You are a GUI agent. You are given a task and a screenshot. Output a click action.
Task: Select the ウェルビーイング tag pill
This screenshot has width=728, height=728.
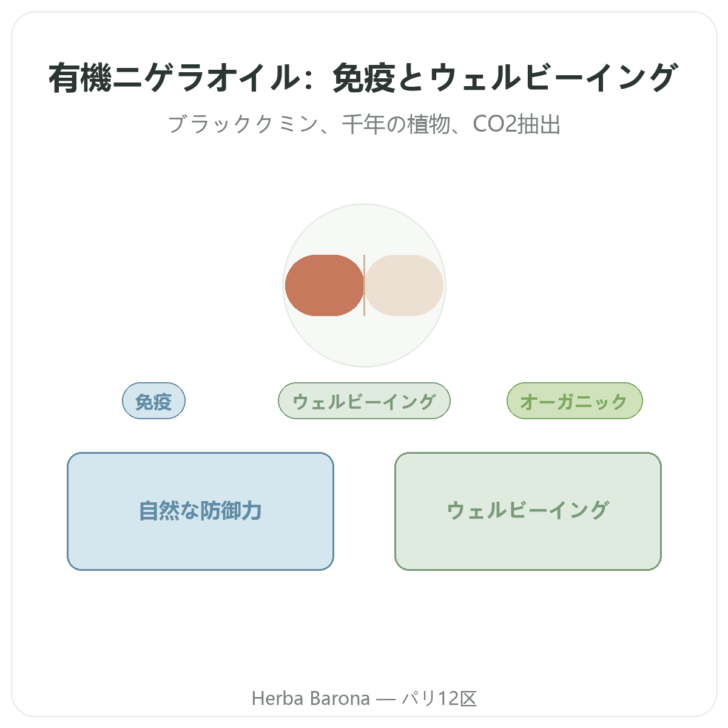[x=364, y=401]
